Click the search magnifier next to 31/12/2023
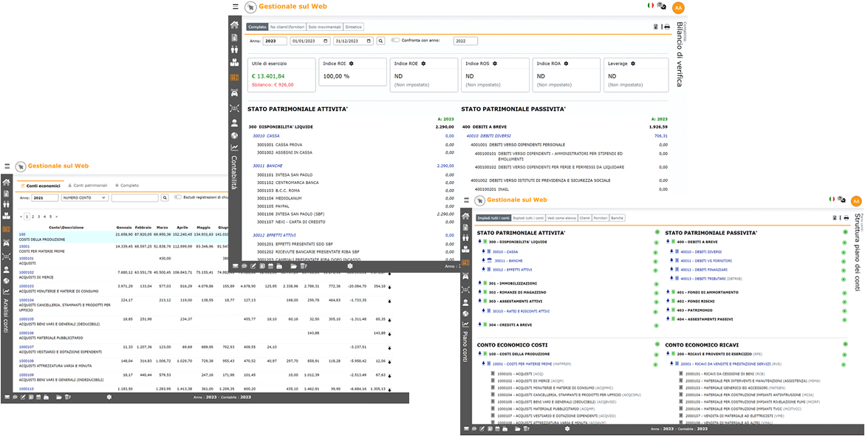The width and height of the screenshot is (868, 439). tap(381, 41)
